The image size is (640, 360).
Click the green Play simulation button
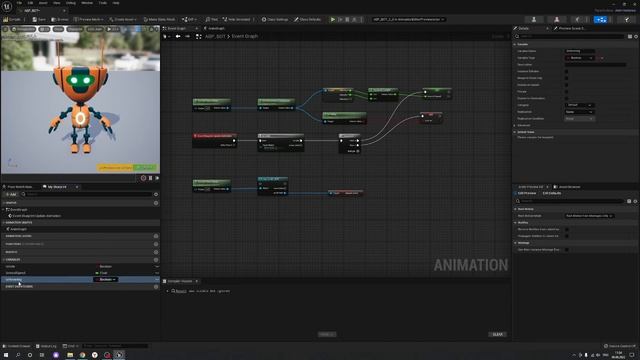pyautogui.click(x=333, y=19)
